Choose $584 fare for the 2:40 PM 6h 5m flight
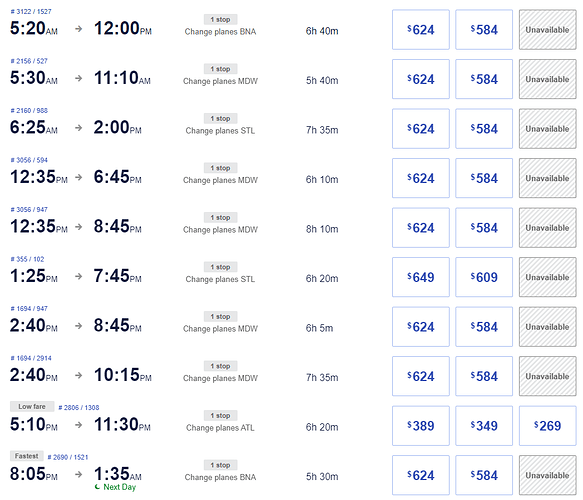The height and width of the screenshot is (500, 583). [484, 327]
